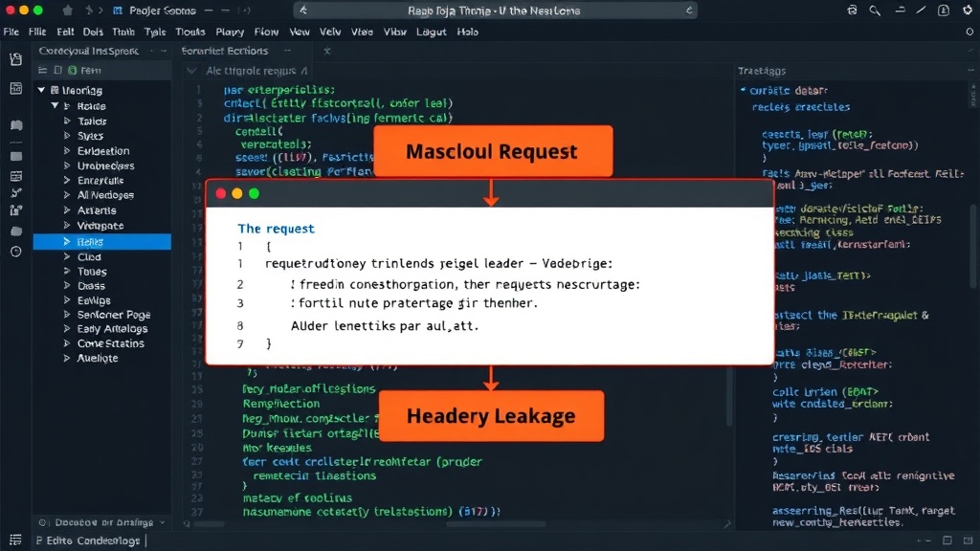Click the diagonal pencil icon in top-right toolbar
This screenshot has height=551, width=980.
tap(922, 11)
